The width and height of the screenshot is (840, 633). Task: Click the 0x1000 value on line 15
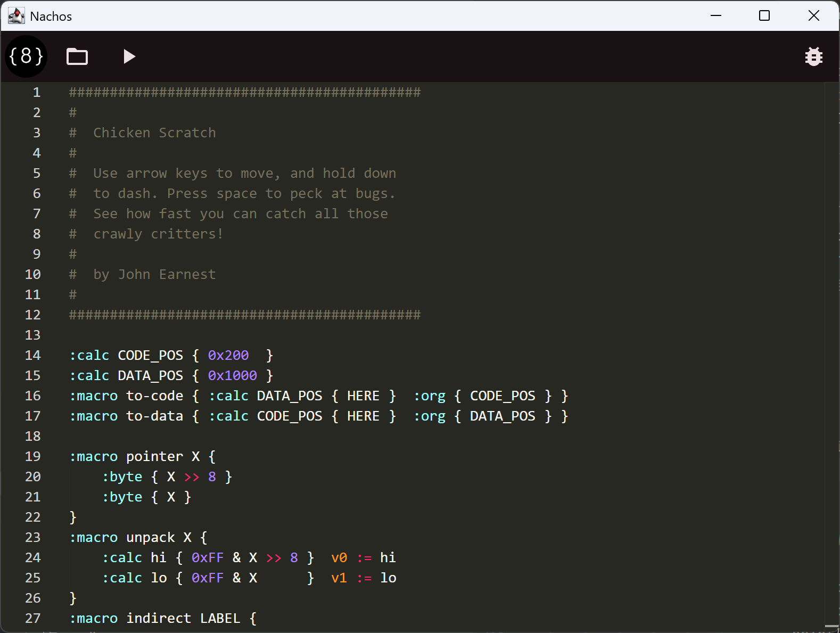[x=233, y=375]
